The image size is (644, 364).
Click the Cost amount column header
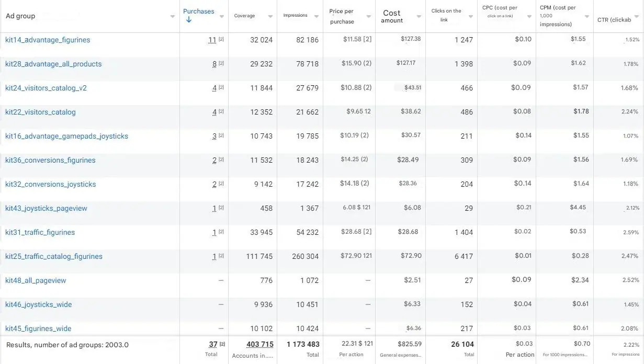[392, 16]
